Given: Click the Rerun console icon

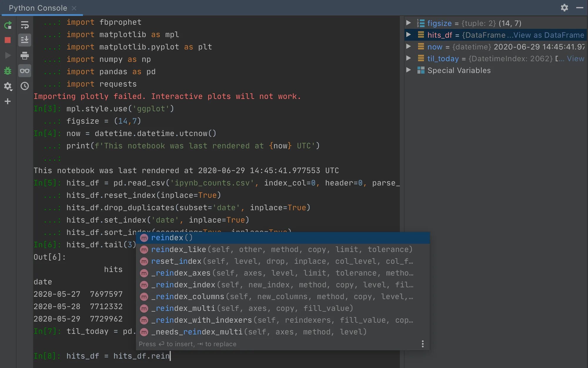Looking at the screenshot, I should tap(8, 25).
